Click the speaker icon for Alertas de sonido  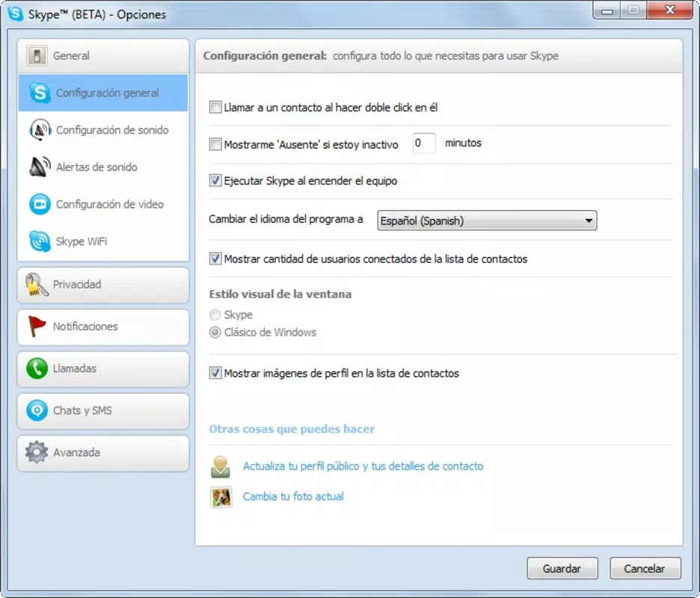coord(40,167)
